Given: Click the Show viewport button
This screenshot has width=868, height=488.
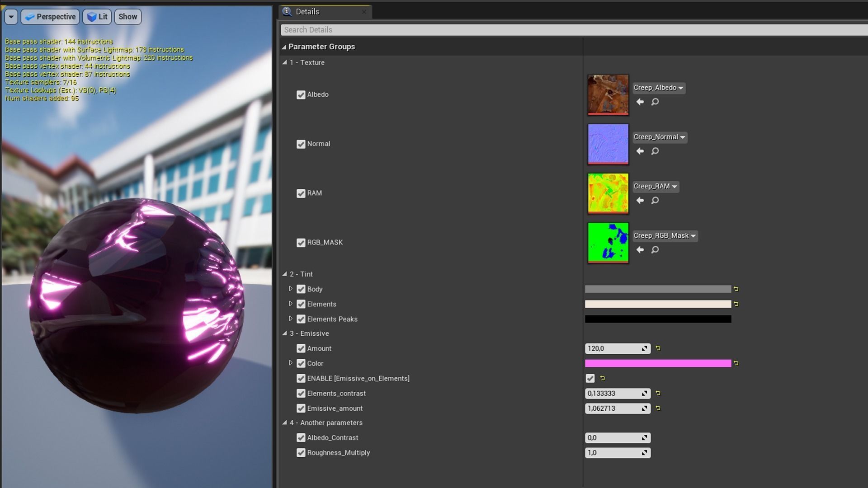Looking at the screenshot, I should click(x=127, y=17).
